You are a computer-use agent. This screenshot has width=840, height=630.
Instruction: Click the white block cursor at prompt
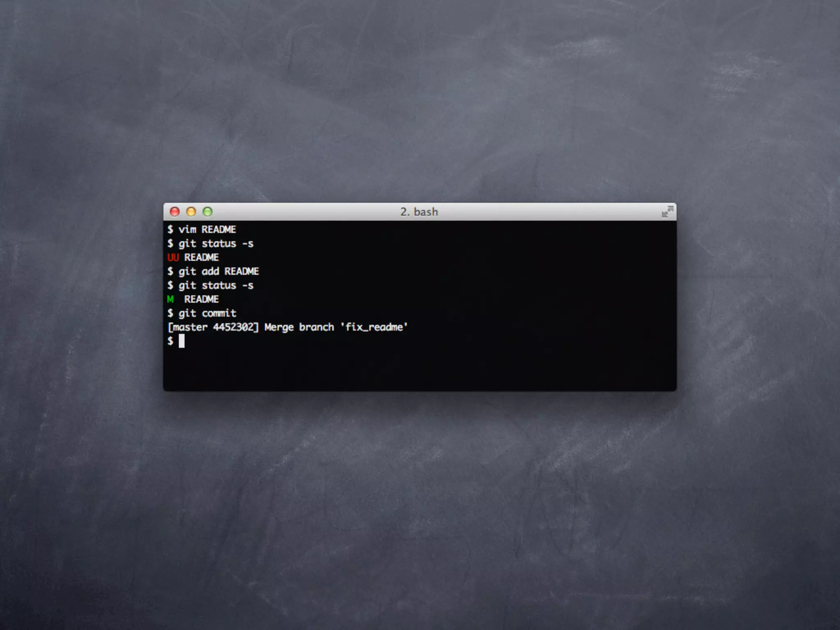(x=182, y=341)
